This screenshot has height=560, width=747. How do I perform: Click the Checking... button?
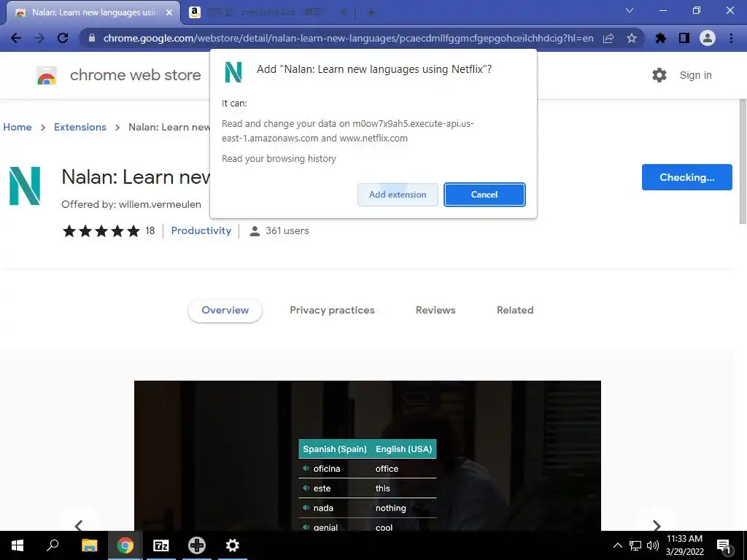click(687, 177)
